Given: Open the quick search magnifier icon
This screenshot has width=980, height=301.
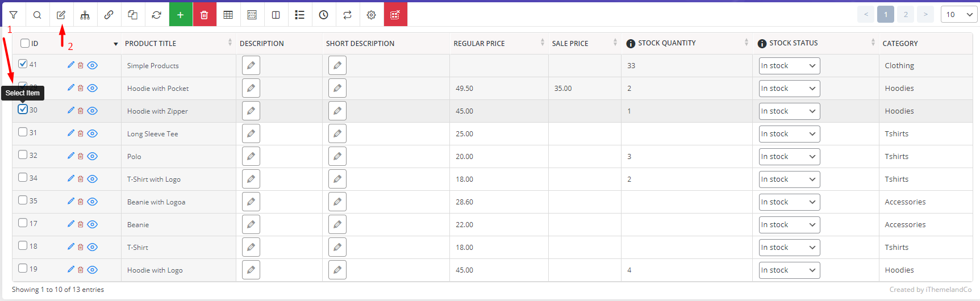Looking at the screenshot, I should pos(37,15).
